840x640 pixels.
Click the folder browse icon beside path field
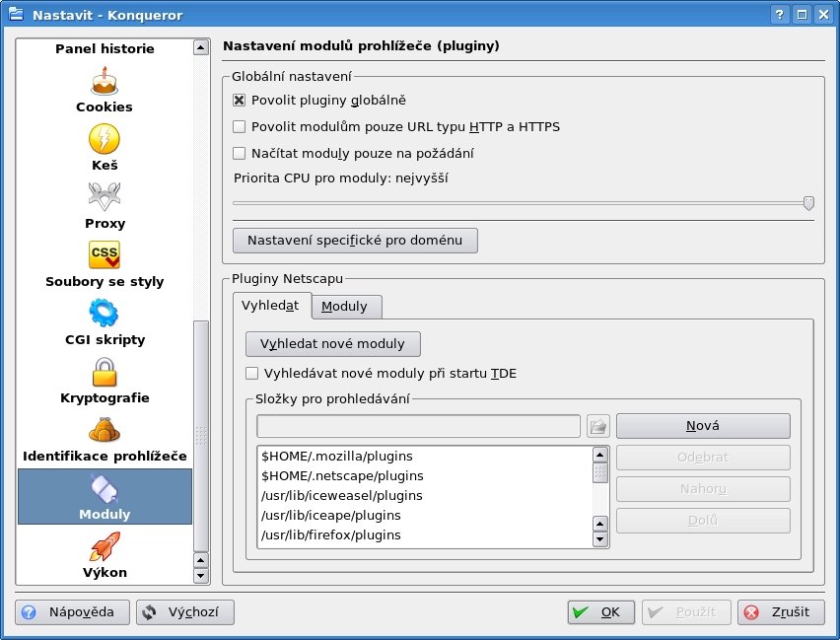pos(597,426)
